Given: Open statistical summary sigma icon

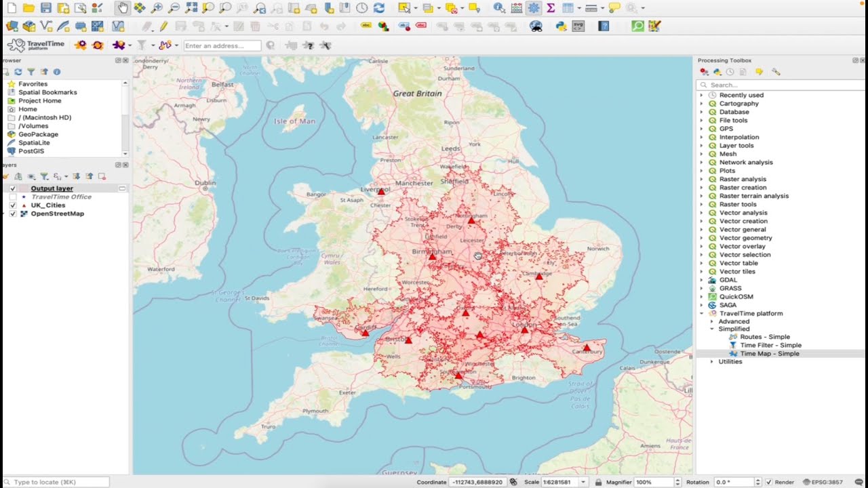Looking at the screenshot, I should pyautogui.click(x=551, y=8).
